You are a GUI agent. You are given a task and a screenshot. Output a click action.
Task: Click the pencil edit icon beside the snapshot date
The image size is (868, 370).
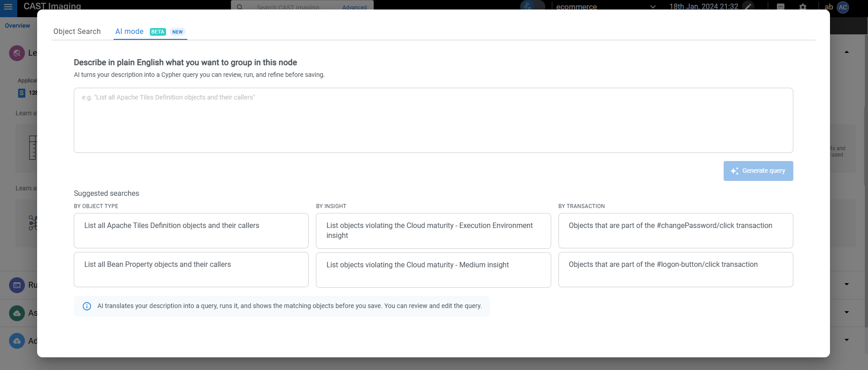(748, 7)
